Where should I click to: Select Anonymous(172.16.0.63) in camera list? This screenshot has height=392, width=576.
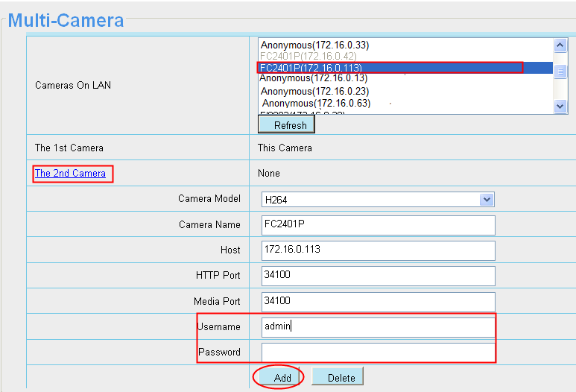tap(316, 104)
